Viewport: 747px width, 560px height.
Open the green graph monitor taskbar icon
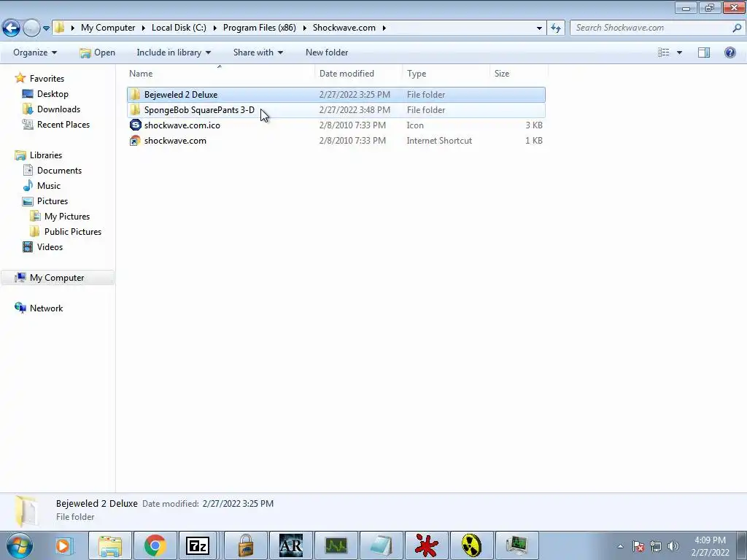tap(336, 545)
